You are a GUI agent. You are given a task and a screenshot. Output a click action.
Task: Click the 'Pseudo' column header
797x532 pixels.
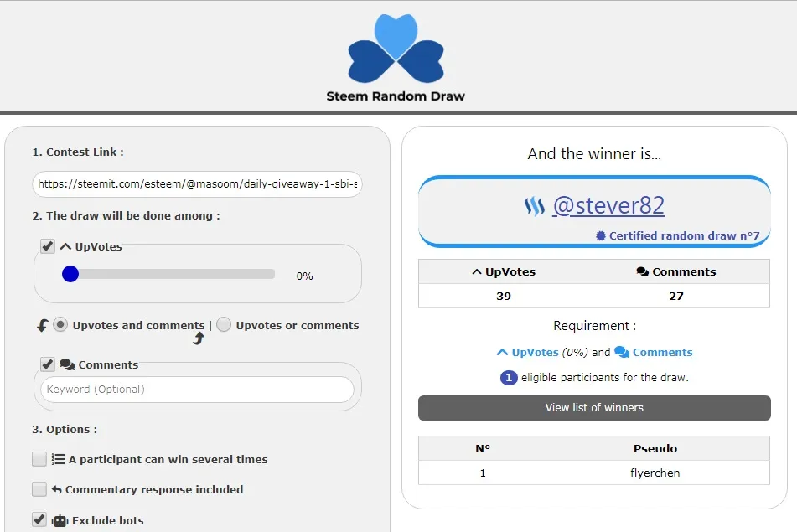tap(655, 449)
